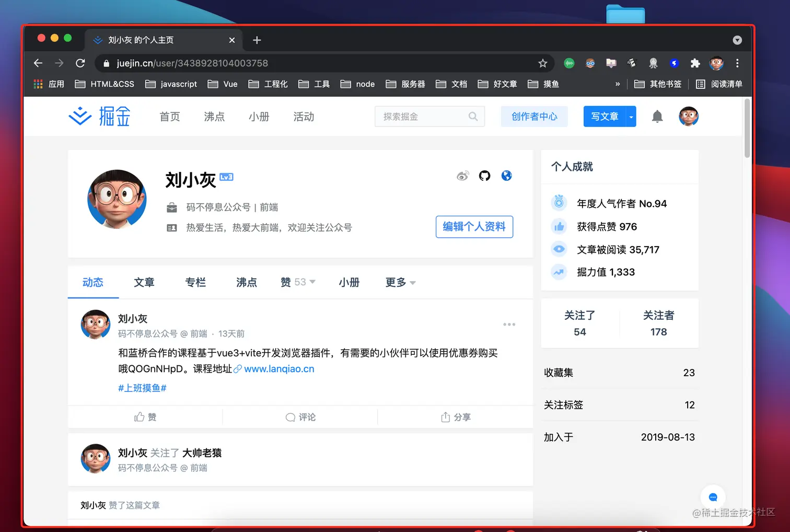The height and width of the screenshot is (532, 790).
Task: Go to 首页 in top navigation
Action: click(x=170, y=117)
